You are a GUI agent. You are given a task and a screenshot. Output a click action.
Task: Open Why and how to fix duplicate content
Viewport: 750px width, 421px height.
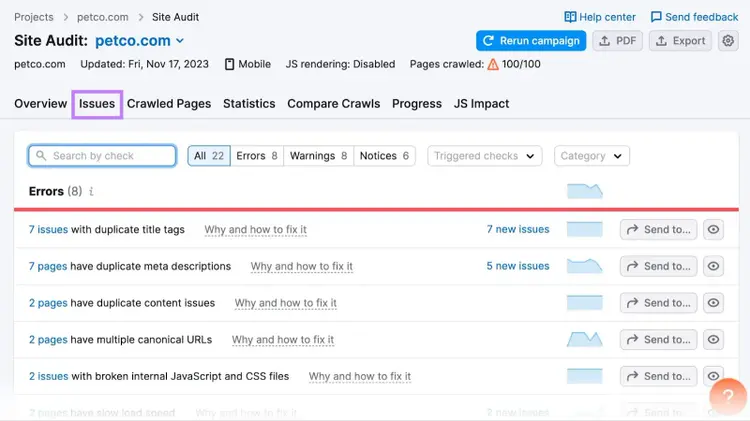coord(286,303)
